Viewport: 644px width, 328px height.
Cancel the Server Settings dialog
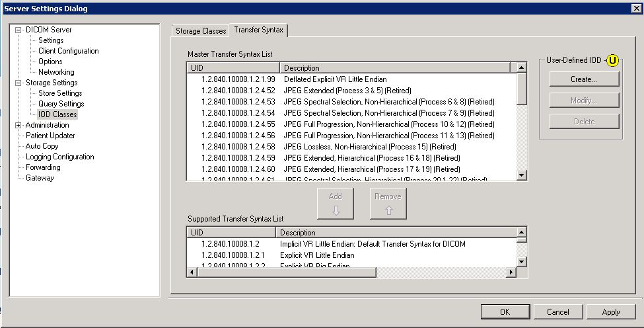(558, 311)
